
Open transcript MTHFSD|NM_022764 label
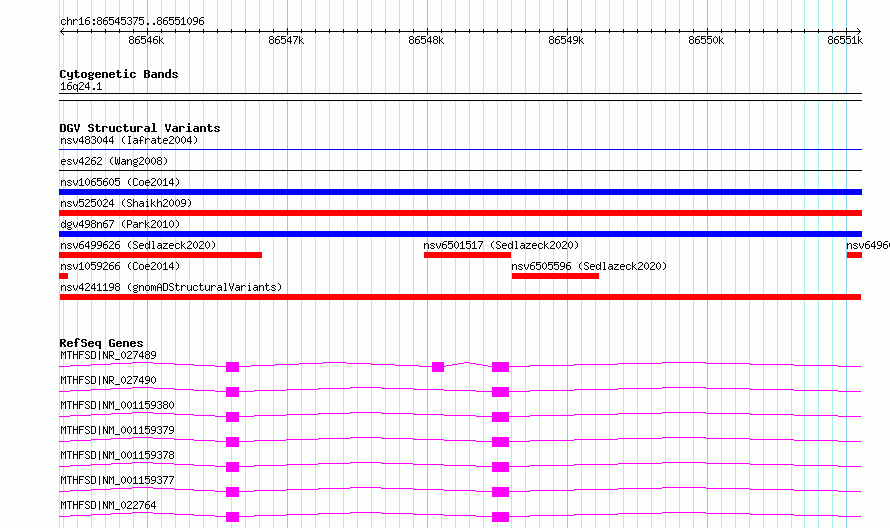pos(108,505)
